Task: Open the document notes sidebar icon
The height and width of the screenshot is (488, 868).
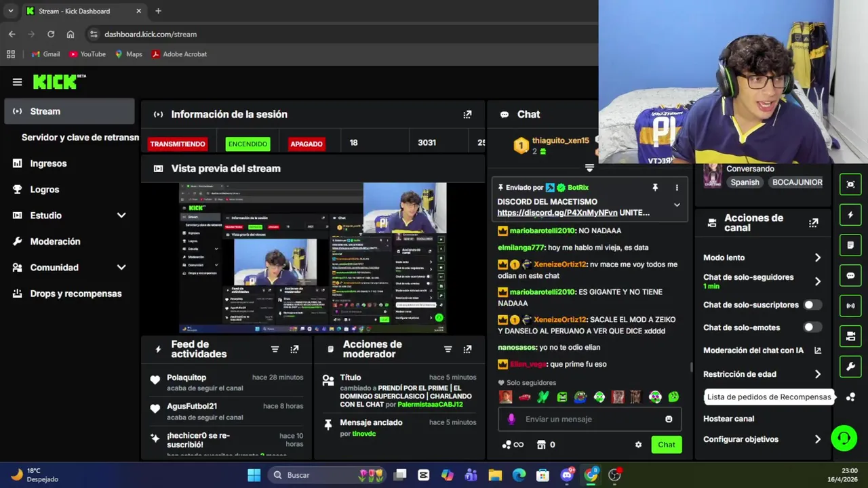Action: (850, 245)
